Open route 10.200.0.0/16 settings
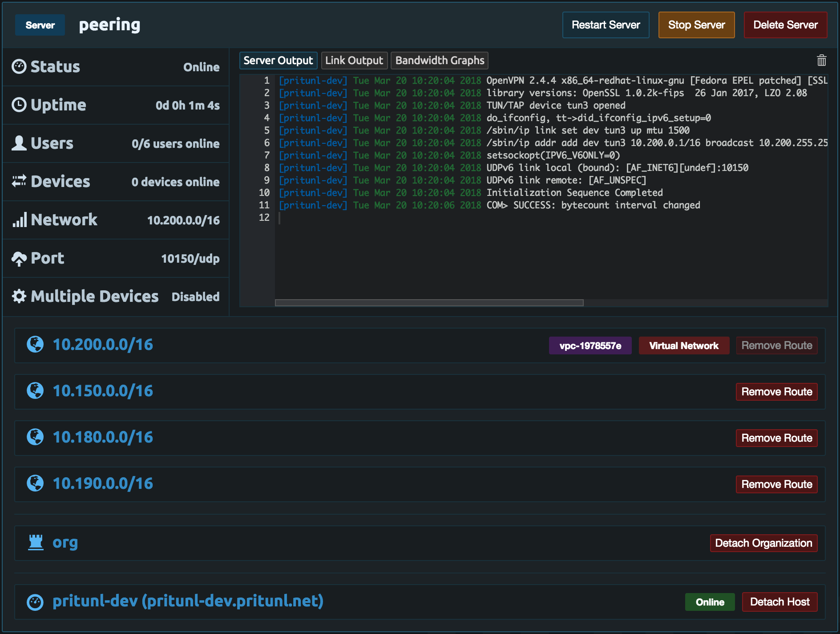This screenshot has width=840, height=634. (103, 345)
